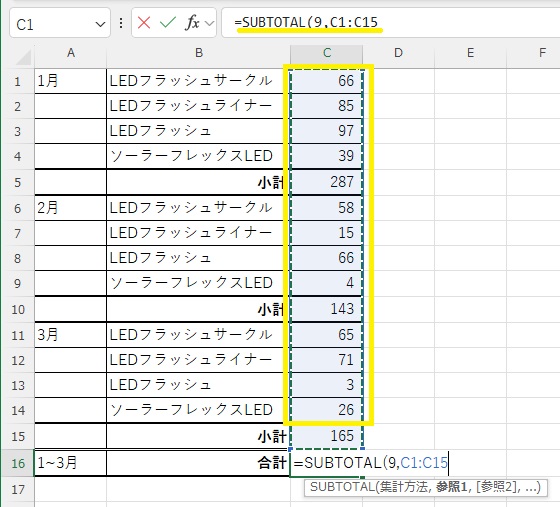Select column D header
This screenshot has height=507, width=560.
[x=398, y=53]
